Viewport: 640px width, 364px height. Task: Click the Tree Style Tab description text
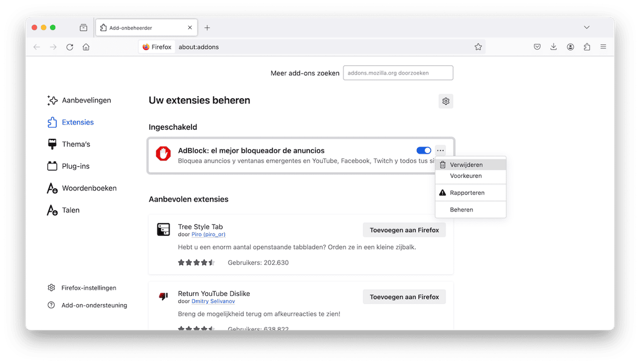tap(297, 247)
